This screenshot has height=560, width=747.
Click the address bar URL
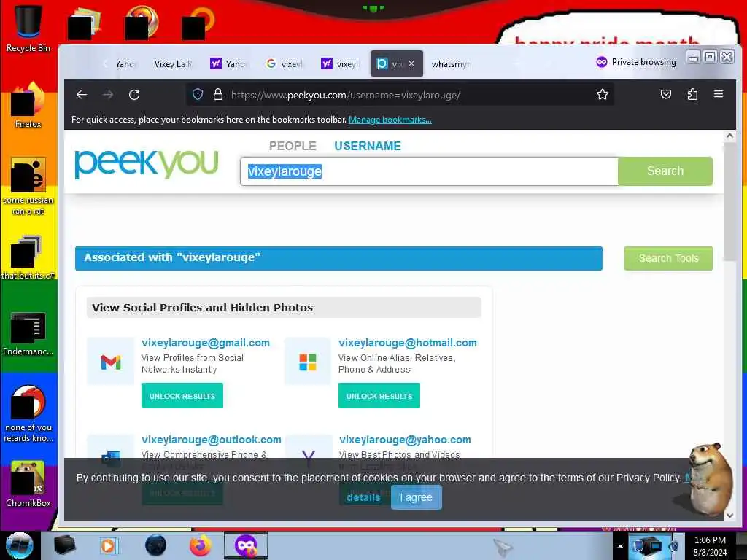click(x=346, y=95)
